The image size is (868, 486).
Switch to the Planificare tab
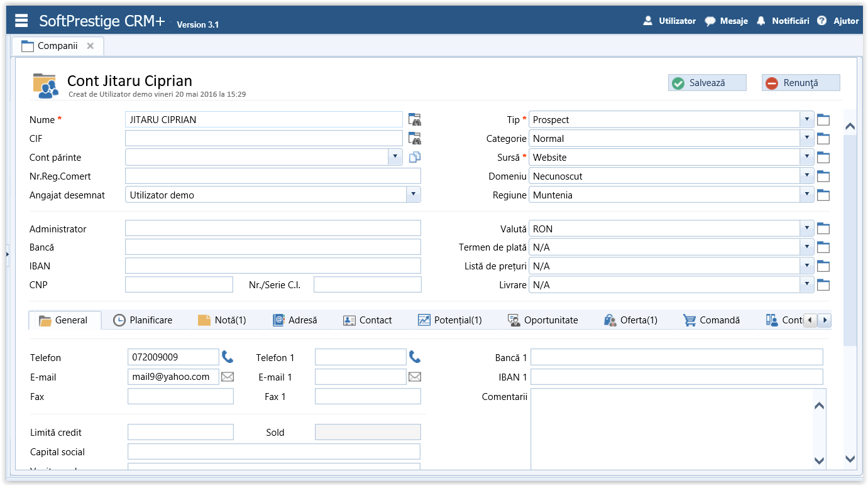pyautogui.click(x=143, y=320)
